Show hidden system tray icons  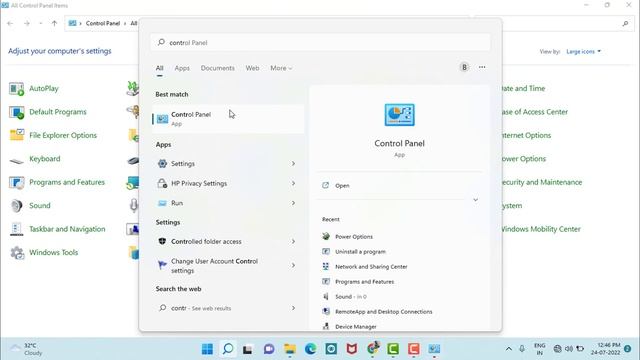(509, 349)
